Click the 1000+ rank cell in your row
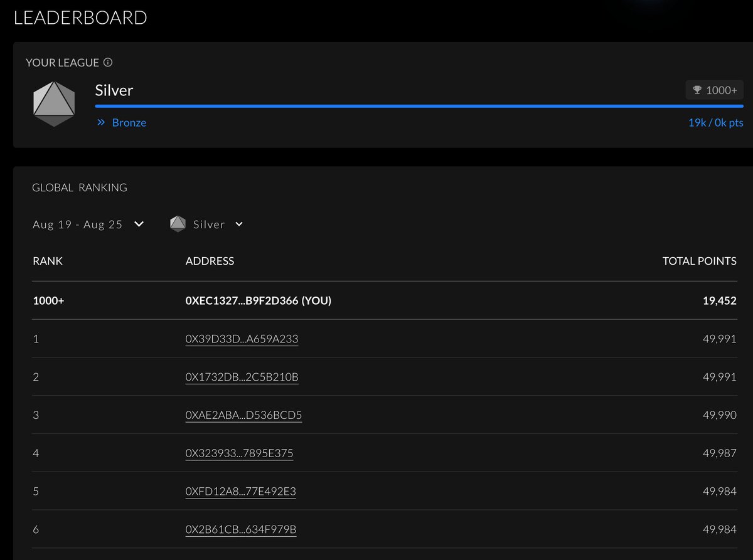The image size is (753, 560). pyautogui.click(x=48, y=301)
